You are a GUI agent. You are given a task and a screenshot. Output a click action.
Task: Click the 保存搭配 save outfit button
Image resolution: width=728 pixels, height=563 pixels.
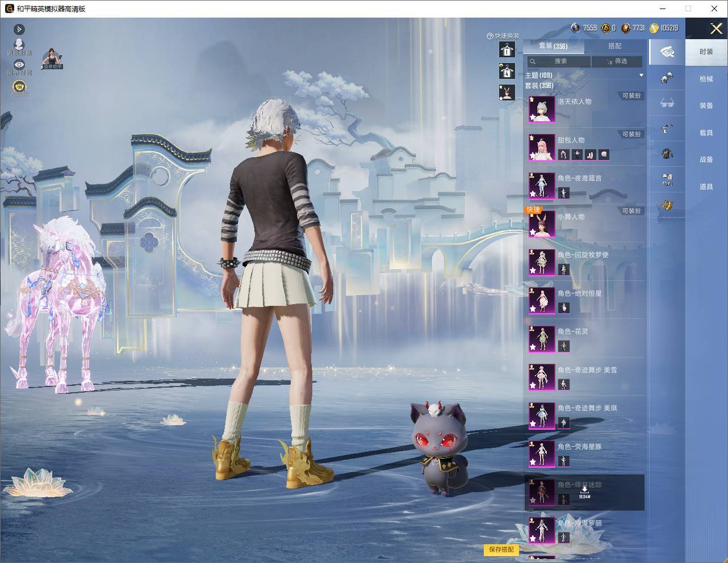(501, 549)
